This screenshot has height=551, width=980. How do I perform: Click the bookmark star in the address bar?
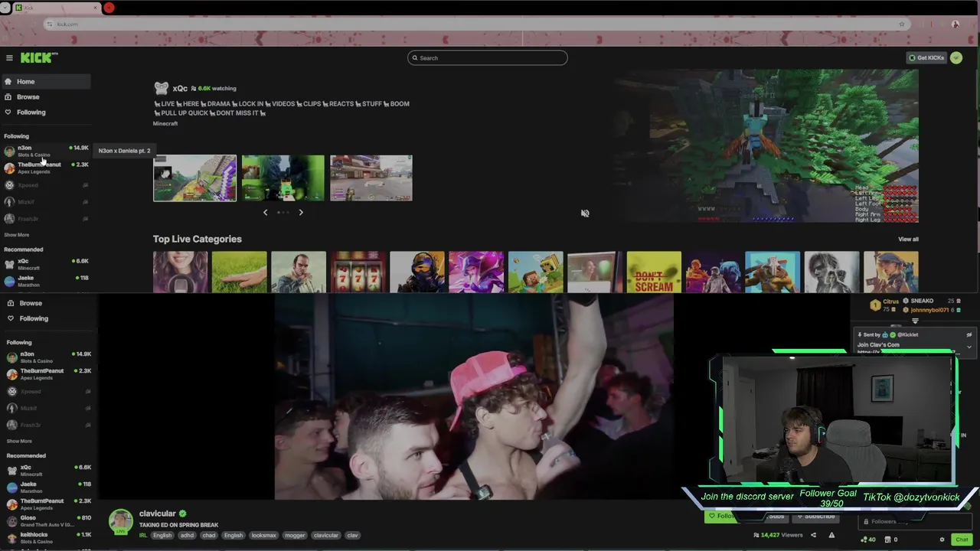coord(902,24)
